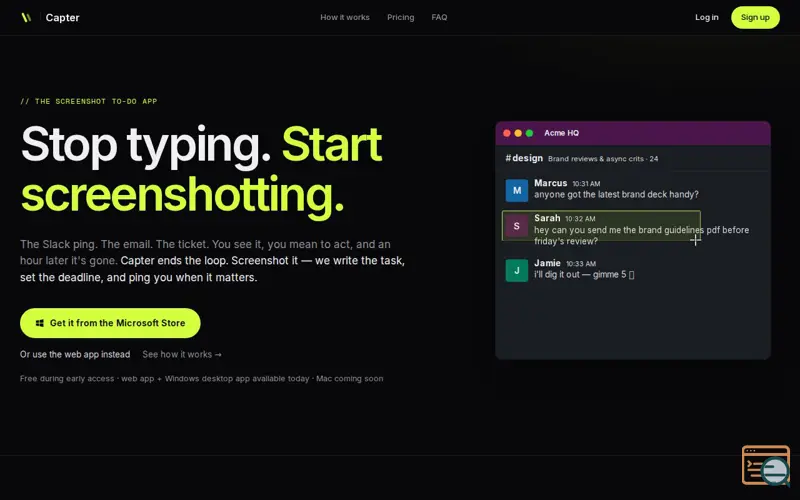This screenshot has width=800, height=500.
Task: Follow the 'See how it works →' link
Action: point(182,354)
